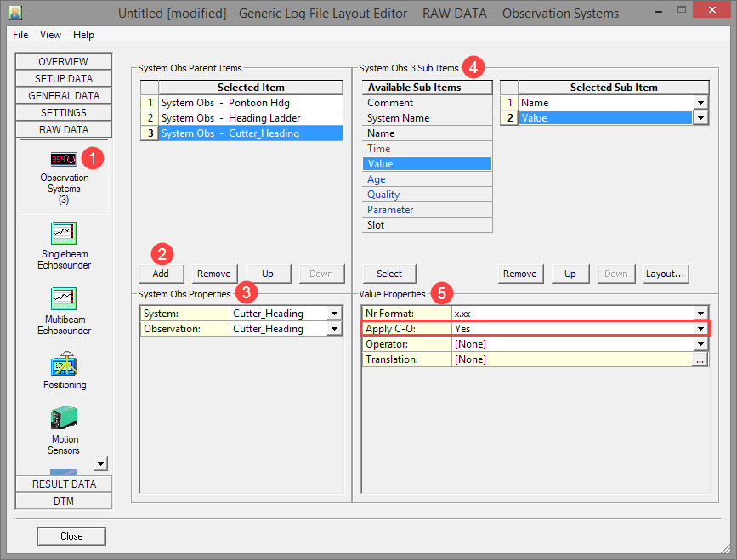
Task: Click the application icon in title bar
Action: pos(15,13)
